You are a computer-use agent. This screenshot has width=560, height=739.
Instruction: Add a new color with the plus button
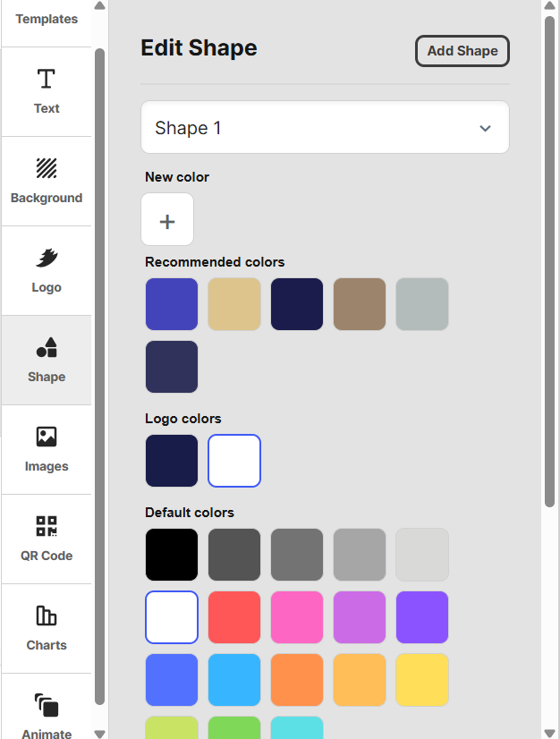click(x=167, y=219)
